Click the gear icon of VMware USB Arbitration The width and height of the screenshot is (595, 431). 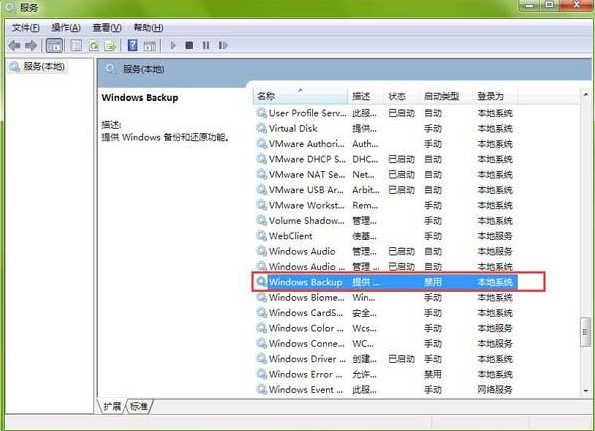coord(261,190)
